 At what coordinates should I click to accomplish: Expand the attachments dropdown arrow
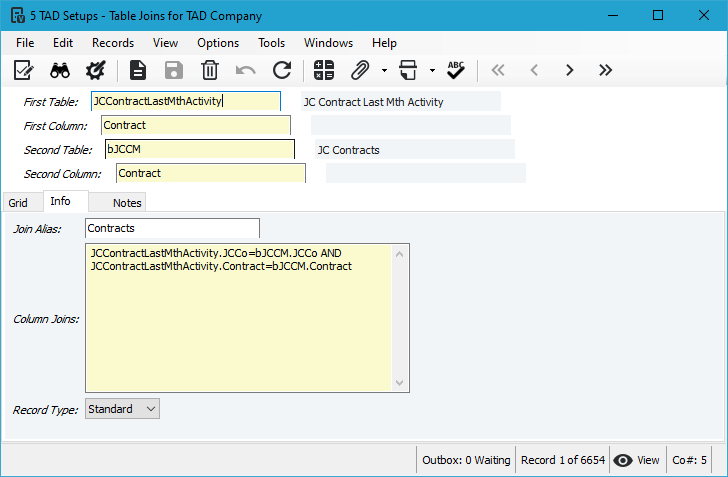coord(384,71)
